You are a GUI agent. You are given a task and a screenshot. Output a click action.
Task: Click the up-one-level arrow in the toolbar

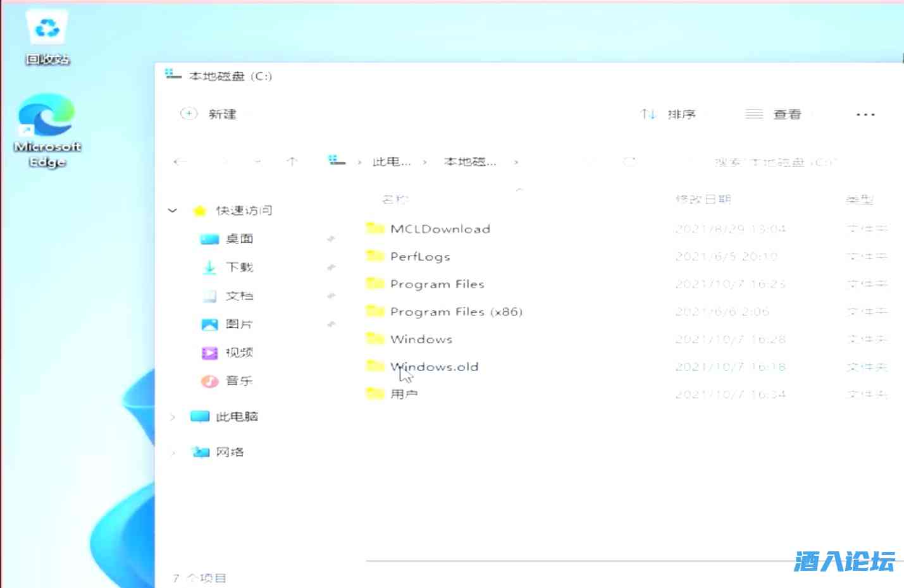coord(292,161)
